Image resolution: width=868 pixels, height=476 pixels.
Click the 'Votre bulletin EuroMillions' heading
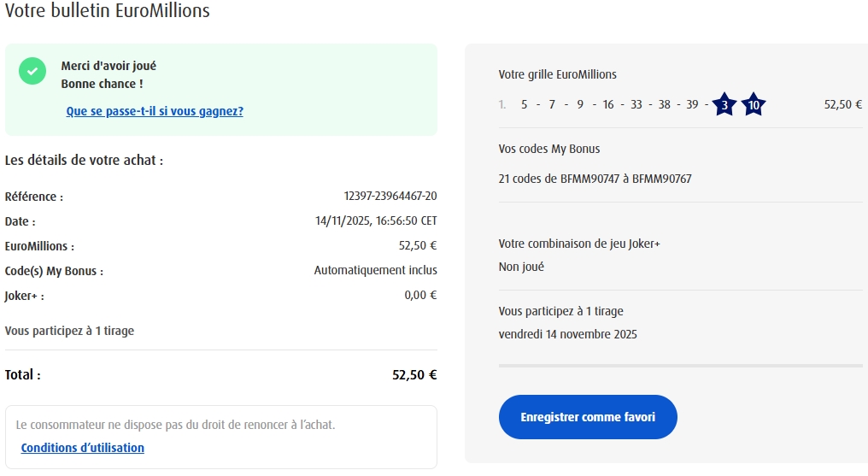[107, 11]
